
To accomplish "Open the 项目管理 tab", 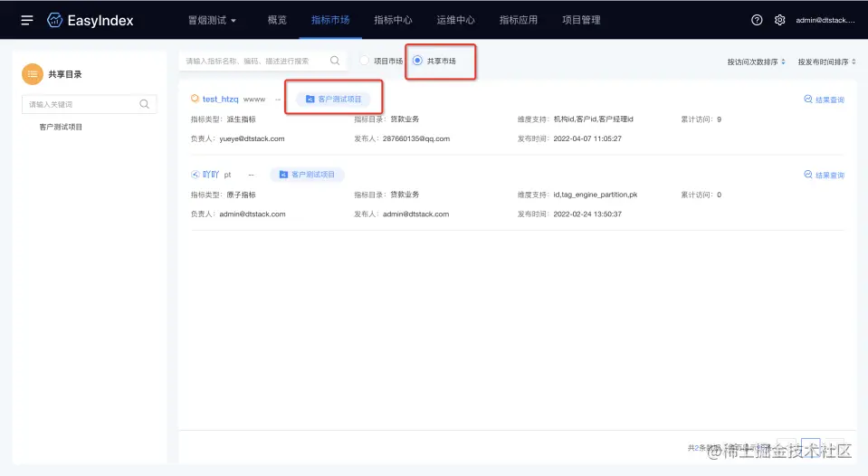I will 581,20.
